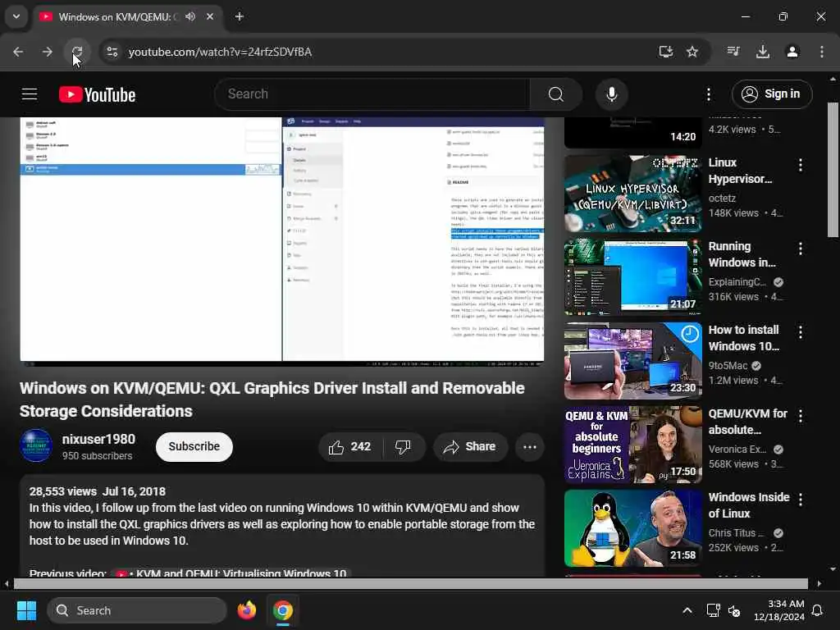
Task: Open the previous video link in description
Action: point(231,573)
